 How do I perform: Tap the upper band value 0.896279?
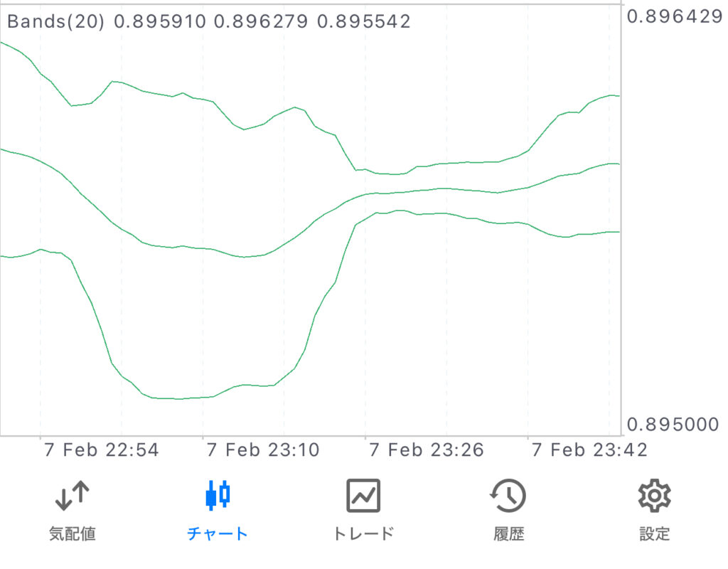click(261, 21)
